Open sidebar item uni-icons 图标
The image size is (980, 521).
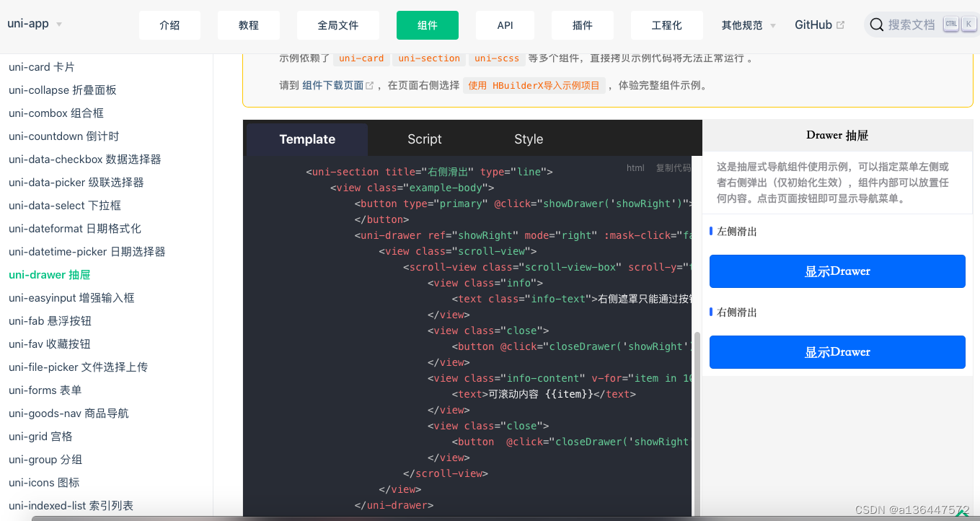coord(44,483)
